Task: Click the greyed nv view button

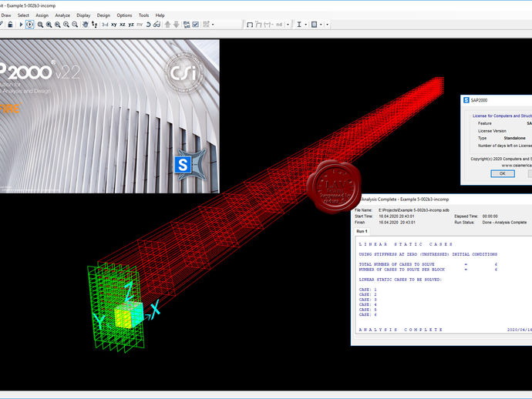Action: 140,25
